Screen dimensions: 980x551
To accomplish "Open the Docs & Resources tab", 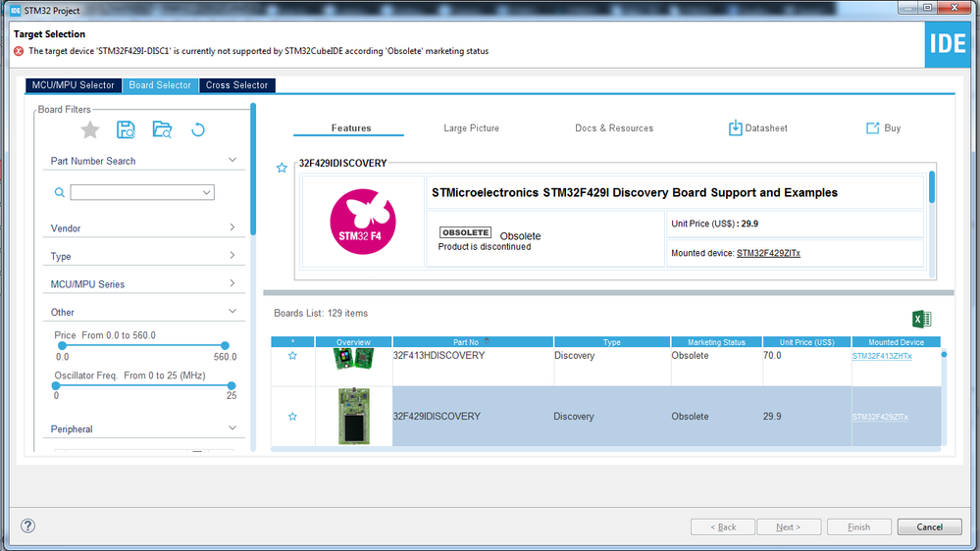I will [614, 128].
